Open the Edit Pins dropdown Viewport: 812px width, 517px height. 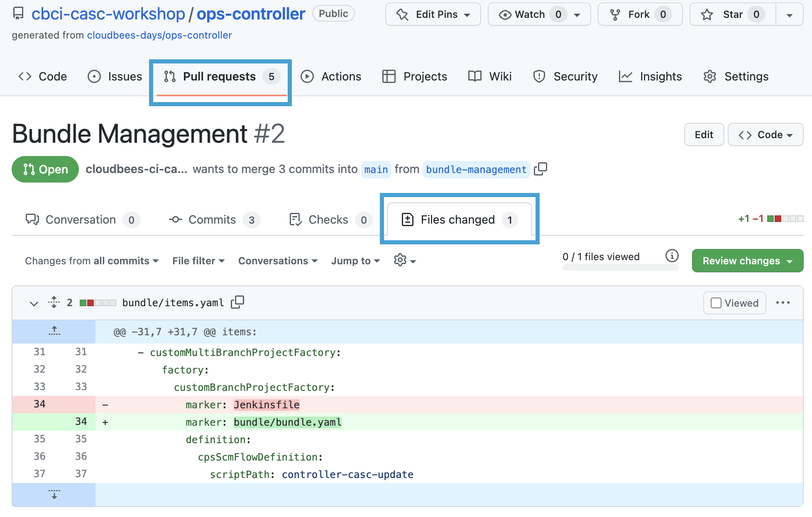coord(433,15)
